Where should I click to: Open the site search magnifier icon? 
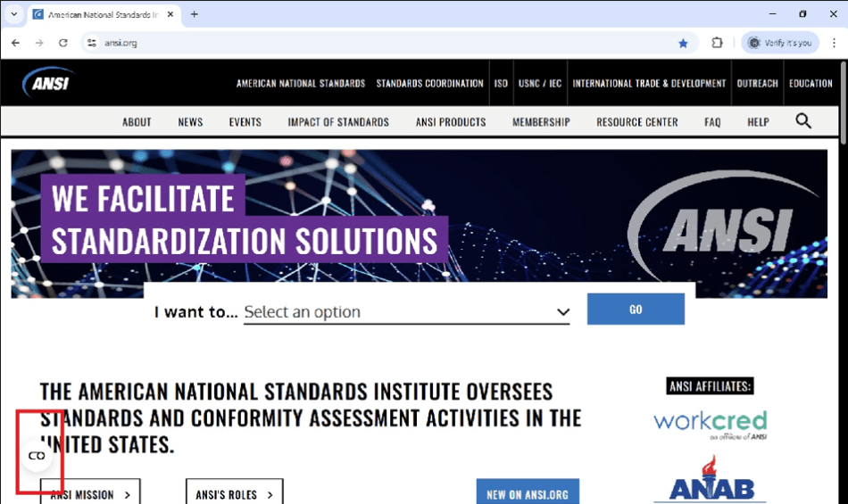[803, 121]
